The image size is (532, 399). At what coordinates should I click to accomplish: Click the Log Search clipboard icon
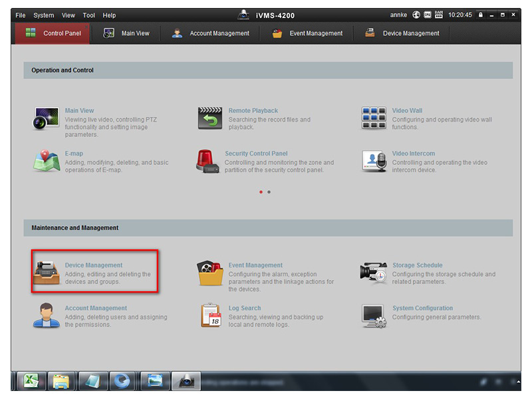tap(211, 315)
